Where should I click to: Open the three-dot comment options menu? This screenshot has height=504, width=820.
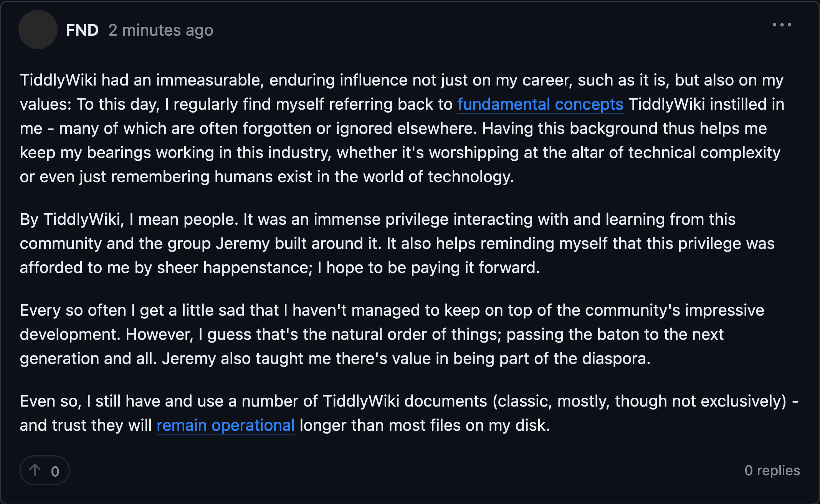click(x=782, y=25)
